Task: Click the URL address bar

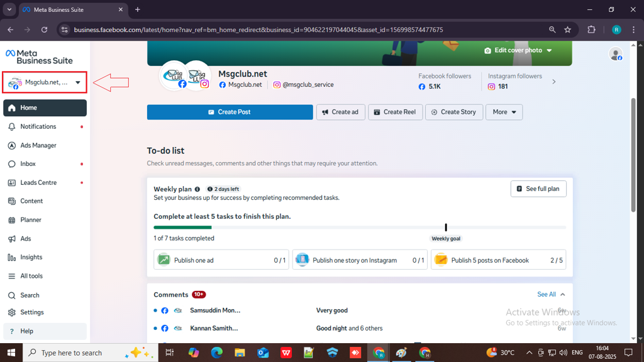Action: (258, 30)
